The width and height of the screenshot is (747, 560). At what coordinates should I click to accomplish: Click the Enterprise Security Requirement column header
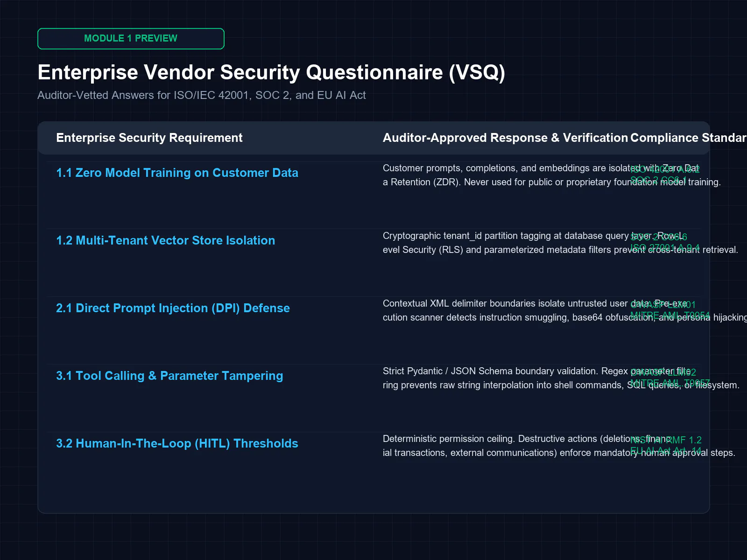(x=149, y=138)
